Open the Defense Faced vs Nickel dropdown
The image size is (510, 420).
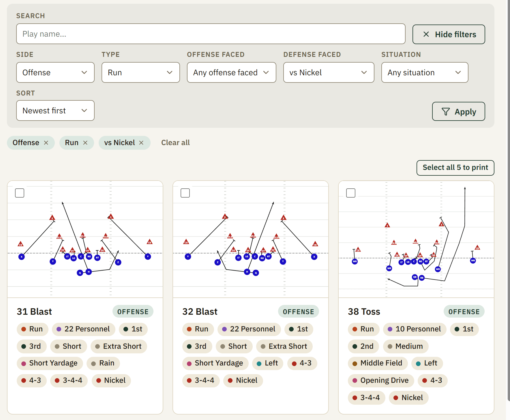(329, 72)
